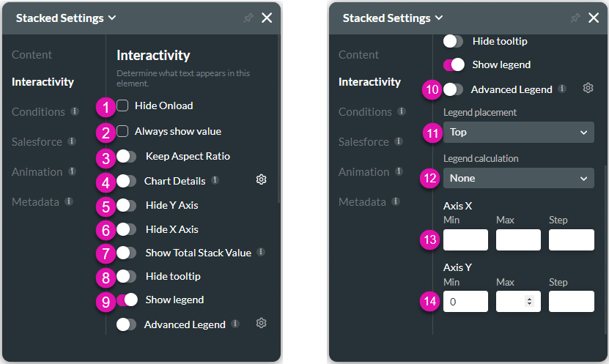Enable Always show value checkbox
The height and width of the screenshot is (364, 609).
pyautogui.click(x=122, y=131)
